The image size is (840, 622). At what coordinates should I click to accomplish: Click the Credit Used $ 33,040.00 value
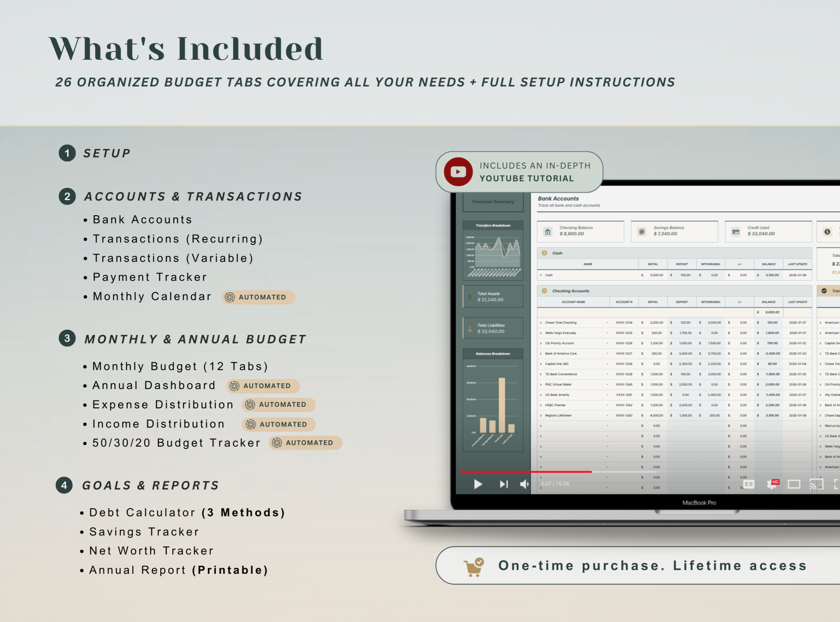coord(761,234)
